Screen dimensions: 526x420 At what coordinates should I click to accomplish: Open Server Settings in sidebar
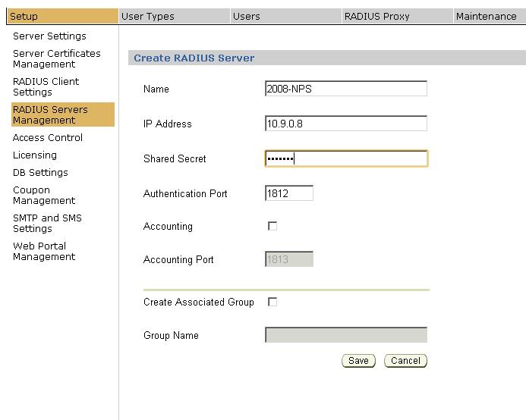[49, 36]
